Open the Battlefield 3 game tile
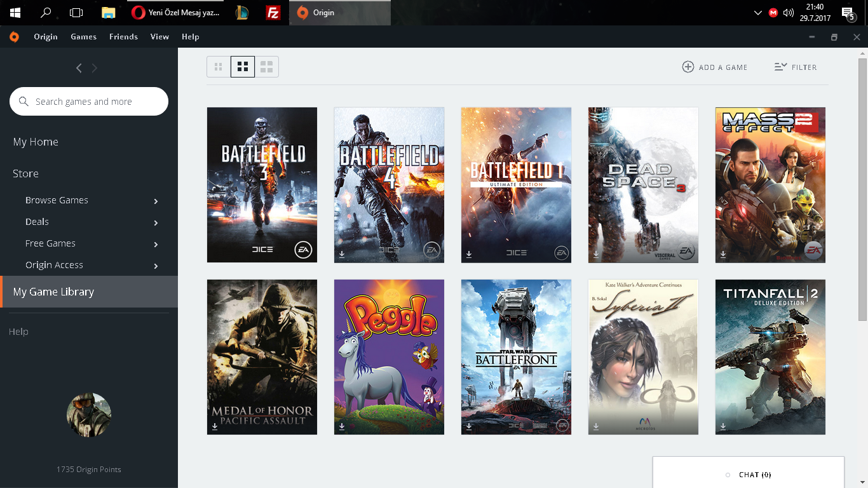This screenshot has height=488, width=868. point(262,185)
